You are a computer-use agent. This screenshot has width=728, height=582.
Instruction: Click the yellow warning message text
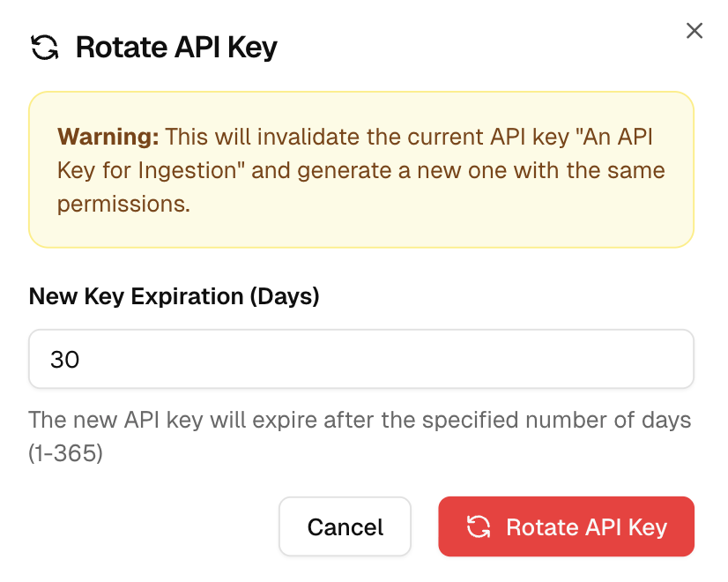tap(361, 170)
